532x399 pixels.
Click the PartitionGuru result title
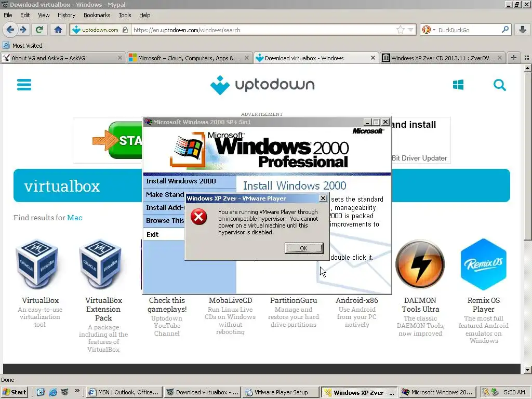(x=294, y=300)
